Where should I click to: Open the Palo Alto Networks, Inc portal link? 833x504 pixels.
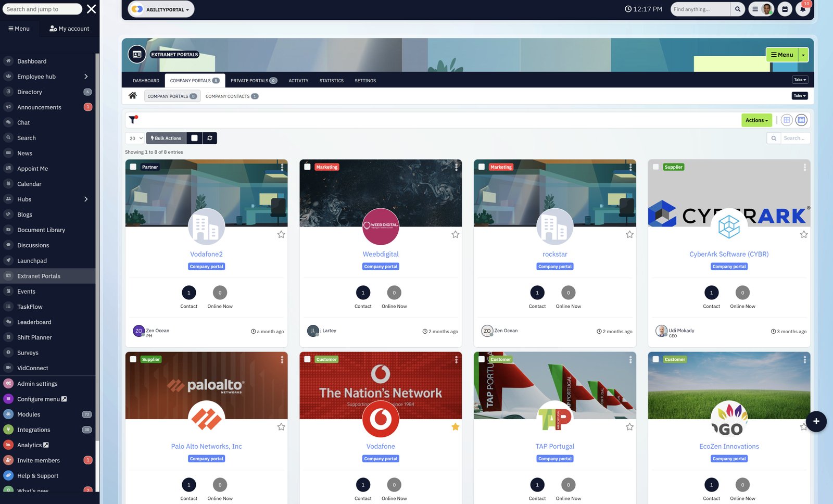click(x=206, y=447)
